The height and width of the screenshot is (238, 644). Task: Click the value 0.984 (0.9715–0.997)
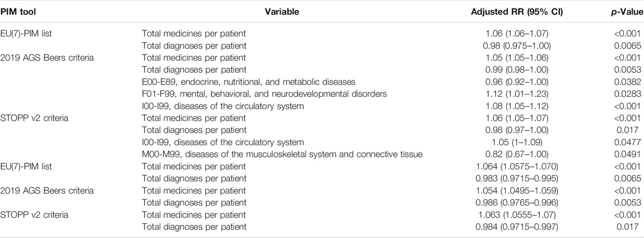517,227
